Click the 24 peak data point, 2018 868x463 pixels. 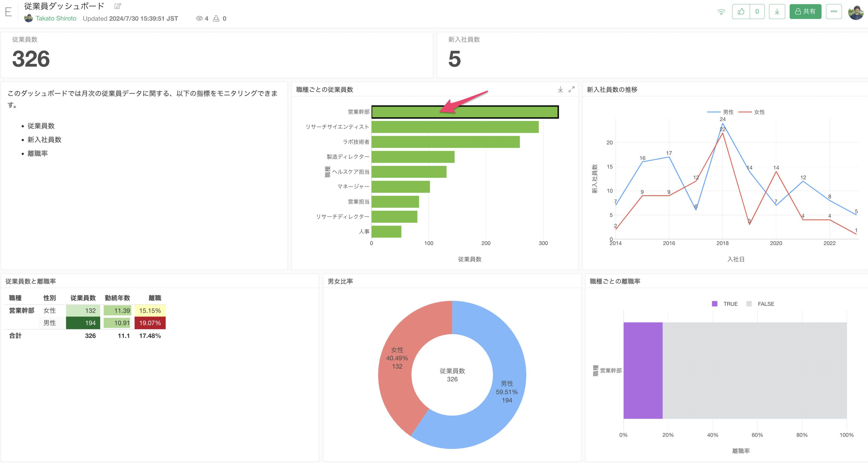pyautogui.click(x=723, y=123)
